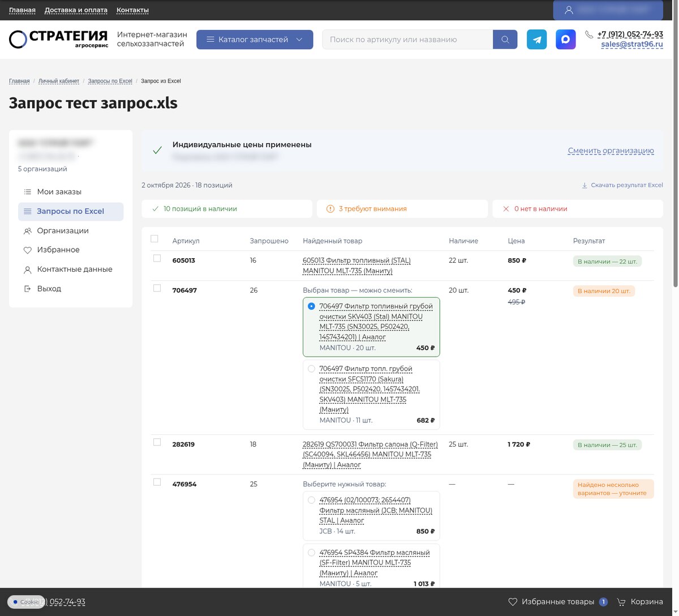Click the warning icon in 3 требуют внимания

[x=330, y=209]
